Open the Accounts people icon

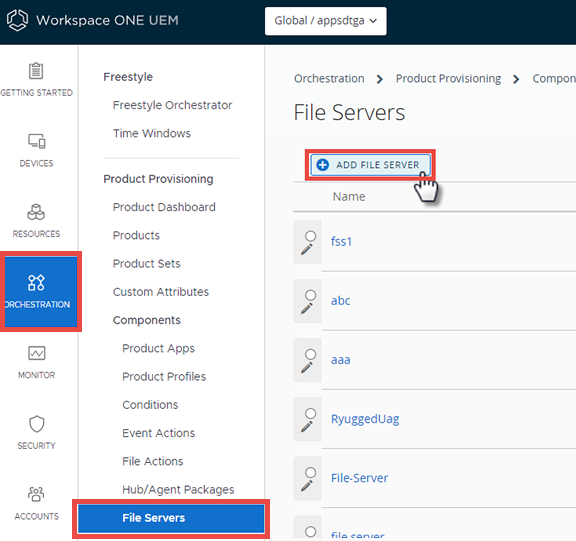coord(36,494)
